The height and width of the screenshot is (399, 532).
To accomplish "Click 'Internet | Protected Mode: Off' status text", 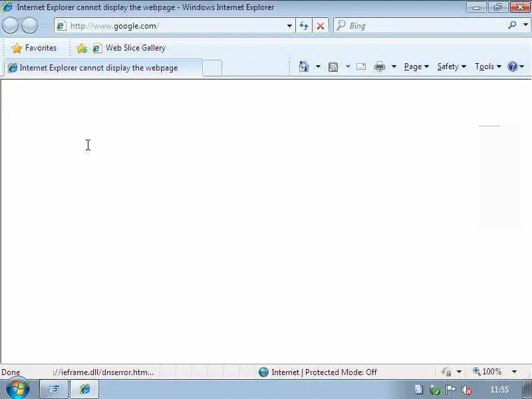I will click(324, 372).
